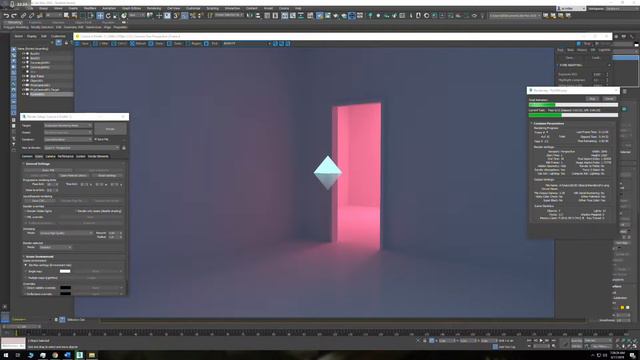Image resolution: width=640 pixels, height=360 pixels.
Task: Click the black Direct visibility override swatch
Action: click(65, 288)
